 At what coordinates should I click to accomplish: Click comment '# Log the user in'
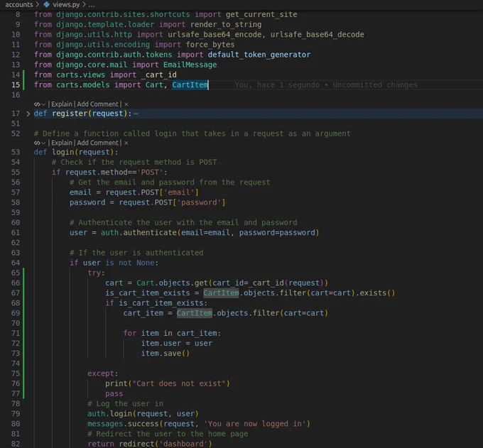(126, 404)
